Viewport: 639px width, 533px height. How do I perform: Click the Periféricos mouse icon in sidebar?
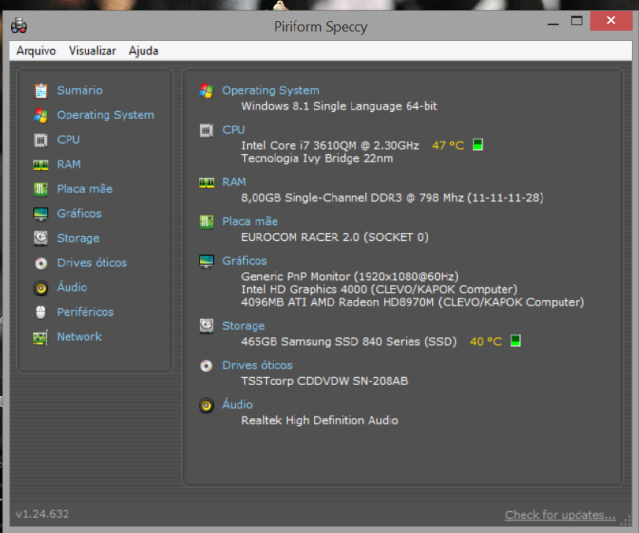[41, 313]
